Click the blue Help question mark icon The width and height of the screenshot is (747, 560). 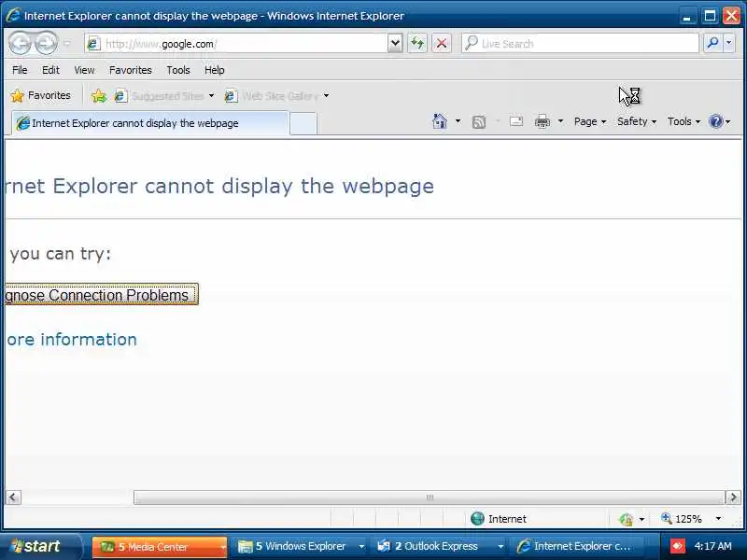[716, 121]
